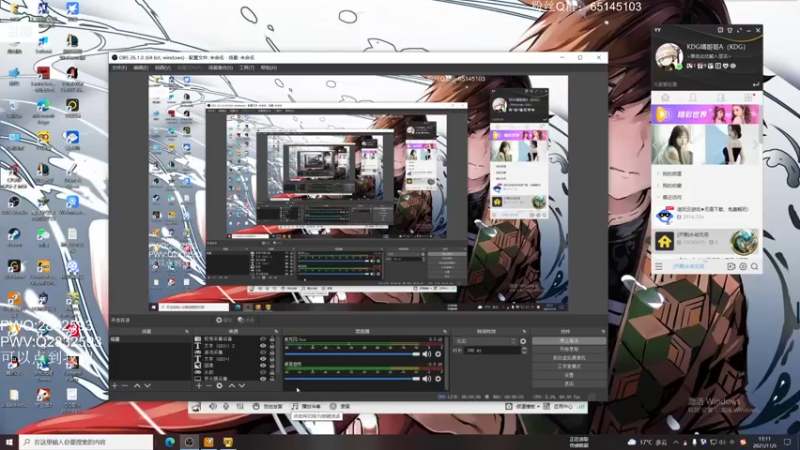The height and width of the screenshot is (450, 800).
Task: Open 麦克风/Aux audio settings gear
Action: click(x=438, y=354)
